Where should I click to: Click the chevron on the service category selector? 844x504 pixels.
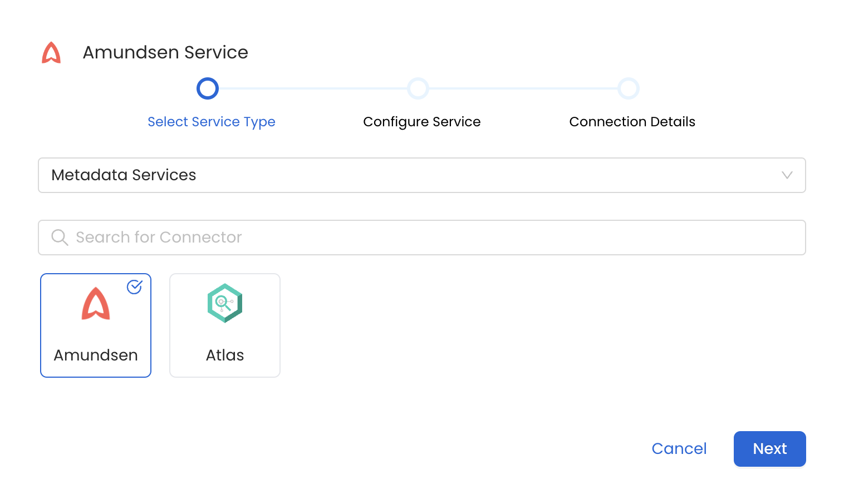787,175
